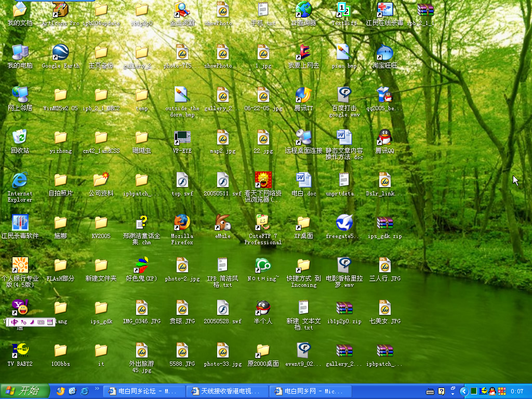532x399 pixels.
Task: Click the system tray clock
Action: coord(517,391)
